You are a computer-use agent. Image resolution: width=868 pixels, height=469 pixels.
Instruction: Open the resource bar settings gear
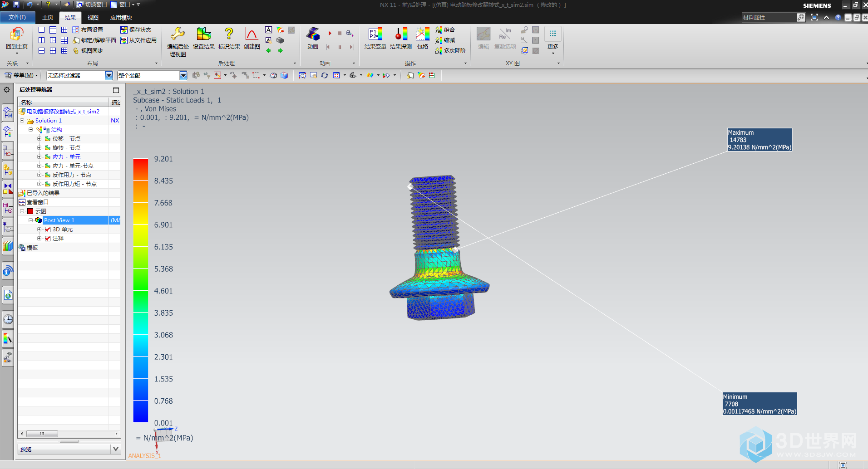click(x=7, y=90)
